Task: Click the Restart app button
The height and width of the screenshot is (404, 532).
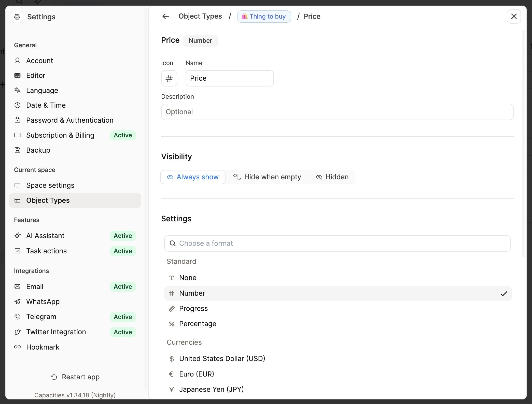Action: click(75, 377)
